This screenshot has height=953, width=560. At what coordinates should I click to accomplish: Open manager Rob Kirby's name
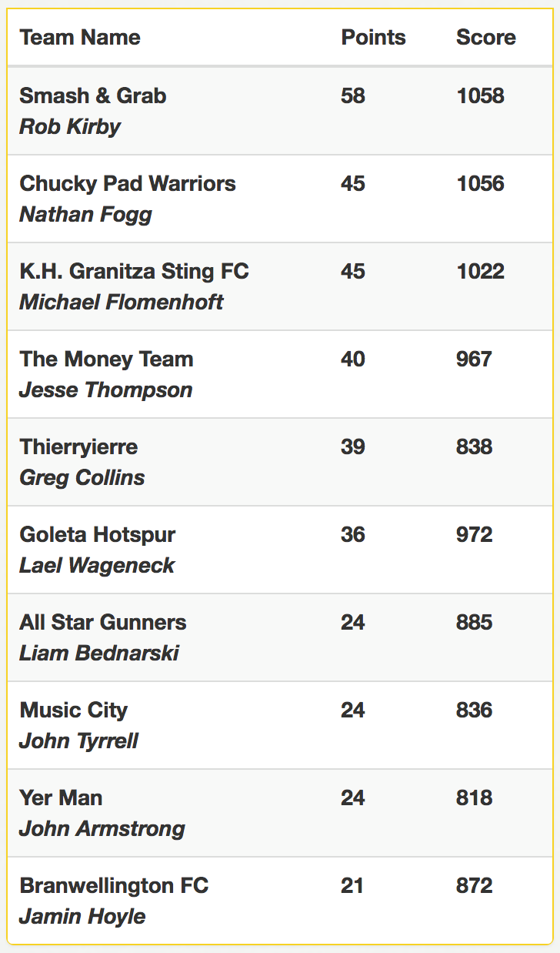[70, 126]
